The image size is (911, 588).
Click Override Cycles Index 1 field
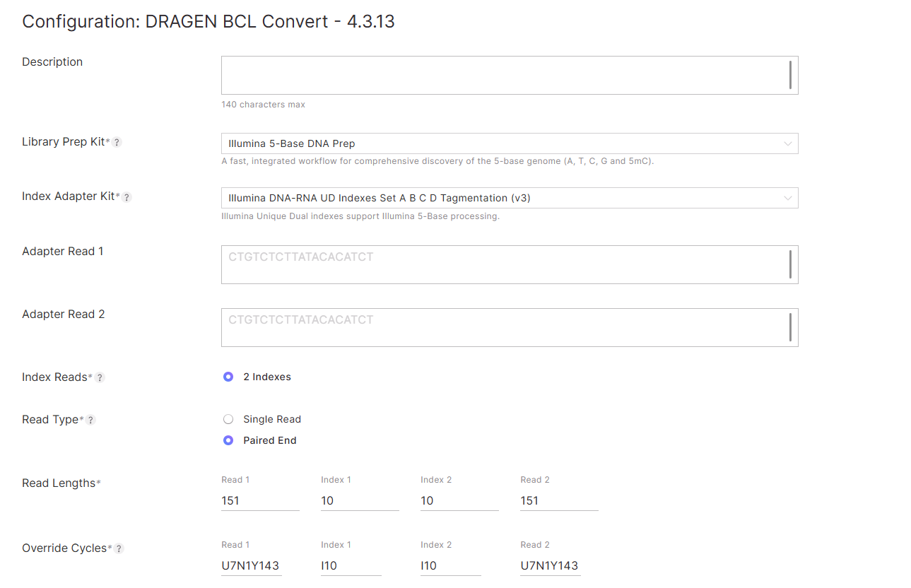click(351, 565)
